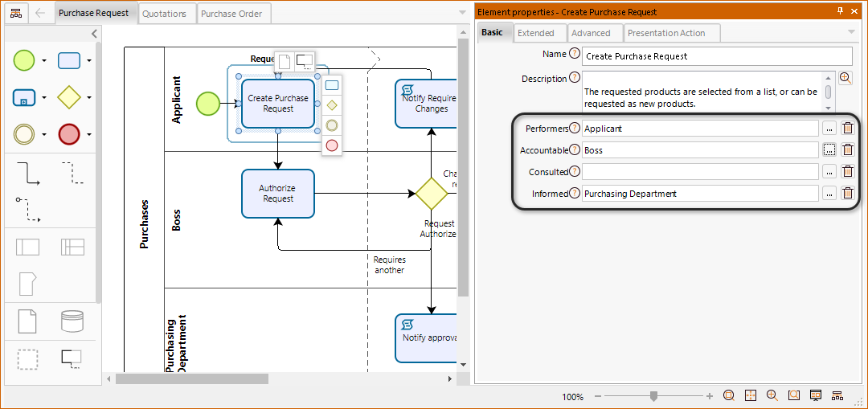The width and height of the screenshot is (868, 409).
Task: Delete the Performers entry with trash icon
Action: (847, 129)
